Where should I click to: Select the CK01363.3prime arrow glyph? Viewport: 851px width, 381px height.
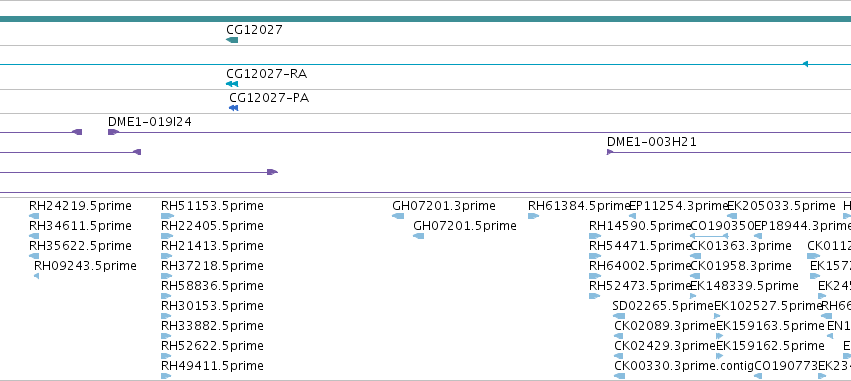pyautogui.click(x=695, y=256)
